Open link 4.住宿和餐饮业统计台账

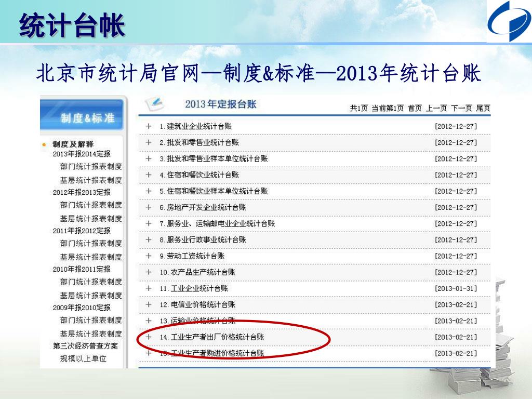[199, 175]
